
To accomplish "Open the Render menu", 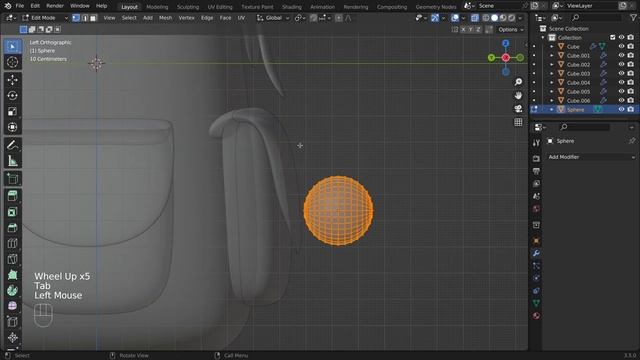I will pyautogui.click(x=55, y=6).
